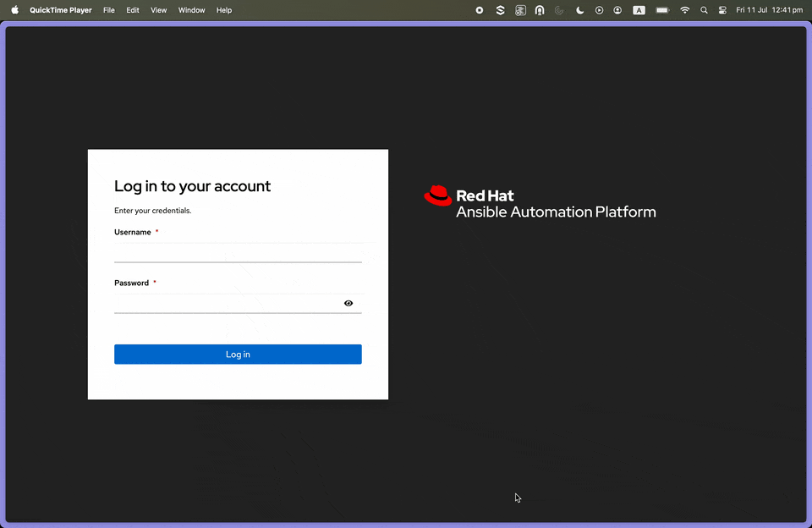812x528 pixels.
Task: Click the Red Hat logo
Action: point(437,195)
